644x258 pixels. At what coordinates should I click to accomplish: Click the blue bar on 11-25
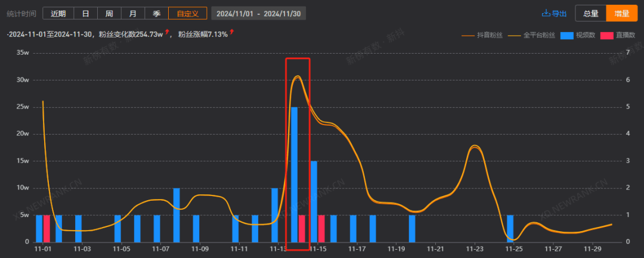(x=510, y=228)
